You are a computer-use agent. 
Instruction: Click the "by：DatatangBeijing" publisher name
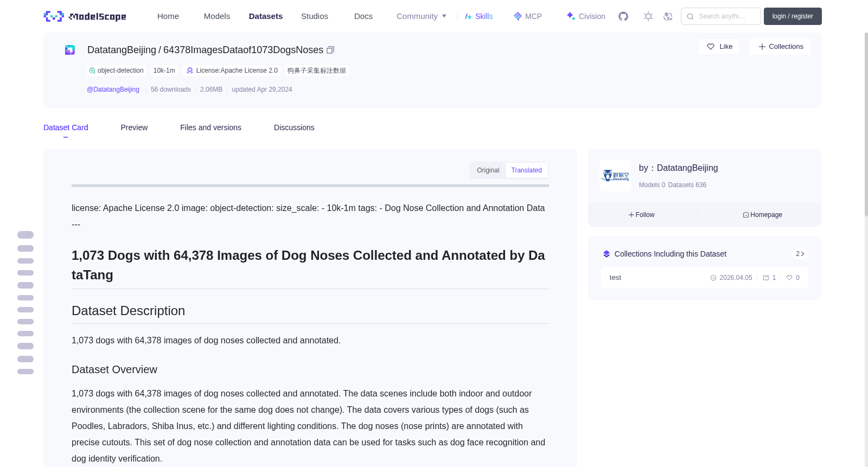[679, 168]
